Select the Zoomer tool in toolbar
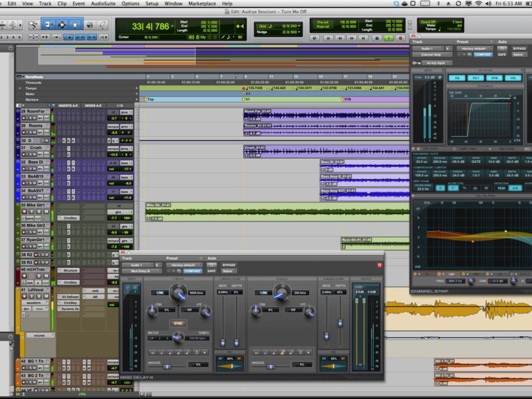 click(x=33, y=25)
